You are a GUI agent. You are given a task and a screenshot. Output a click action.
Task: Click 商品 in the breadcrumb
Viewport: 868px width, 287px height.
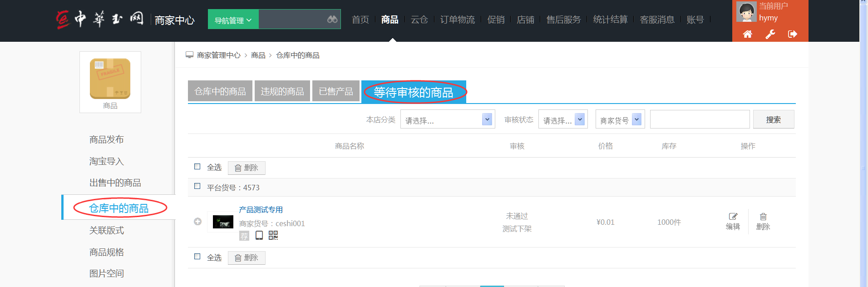[258, 55]
